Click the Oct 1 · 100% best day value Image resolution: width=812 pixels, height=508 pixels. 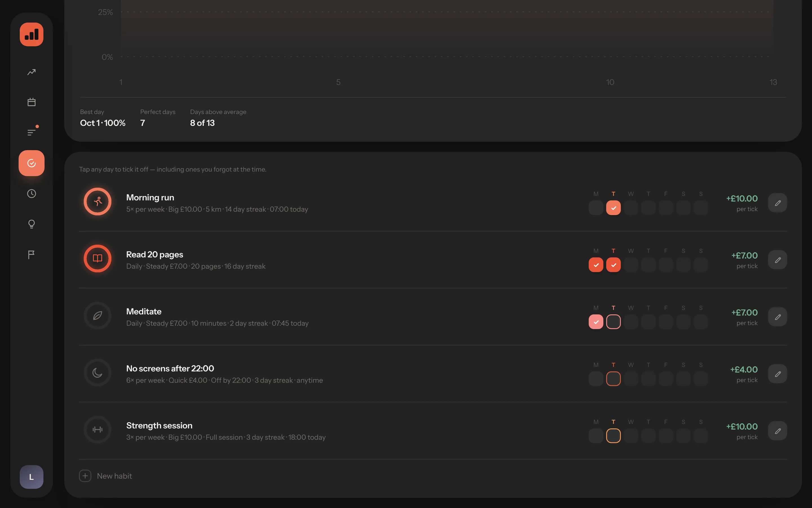(x=103, y=123)
